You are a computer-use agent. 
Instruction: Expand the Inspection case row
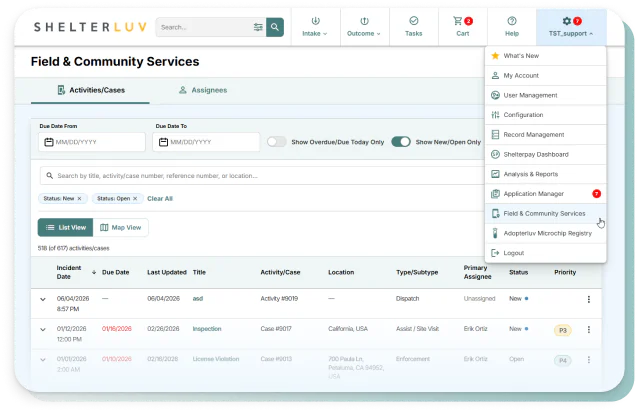coord(43,329)
